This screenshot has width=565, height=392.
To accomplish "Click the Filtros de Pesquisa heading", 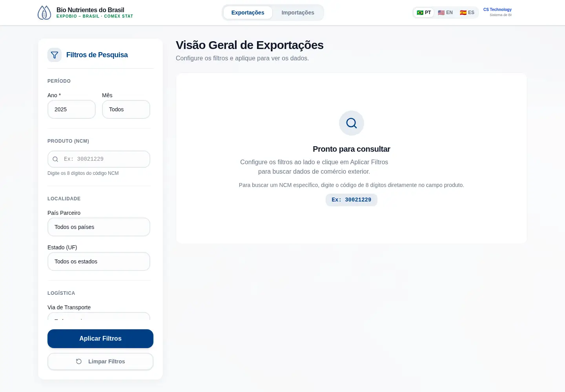I will coord(97,55).
